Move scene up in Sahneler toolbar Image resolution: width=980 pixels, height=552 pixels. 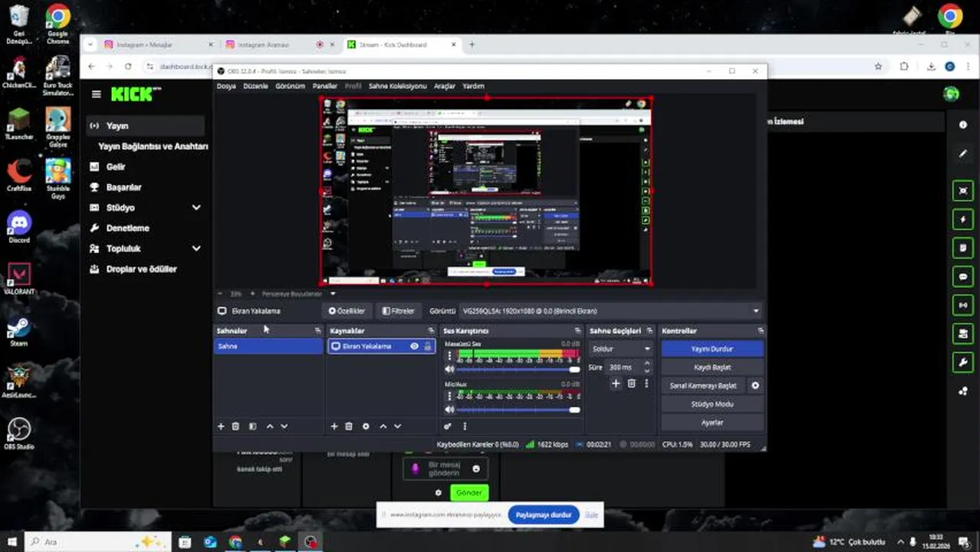pyautogui.click(x=270, y=426)
